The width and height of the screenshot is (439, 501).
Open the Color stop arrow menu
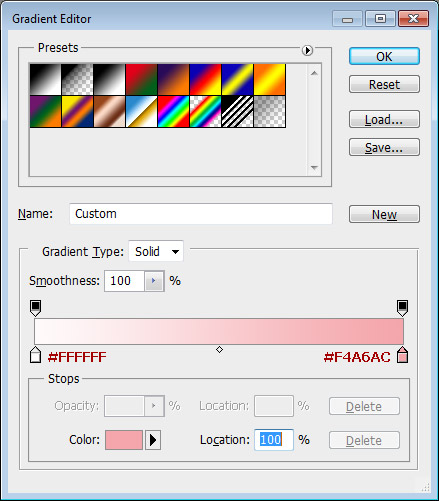[x=153, y=440]
